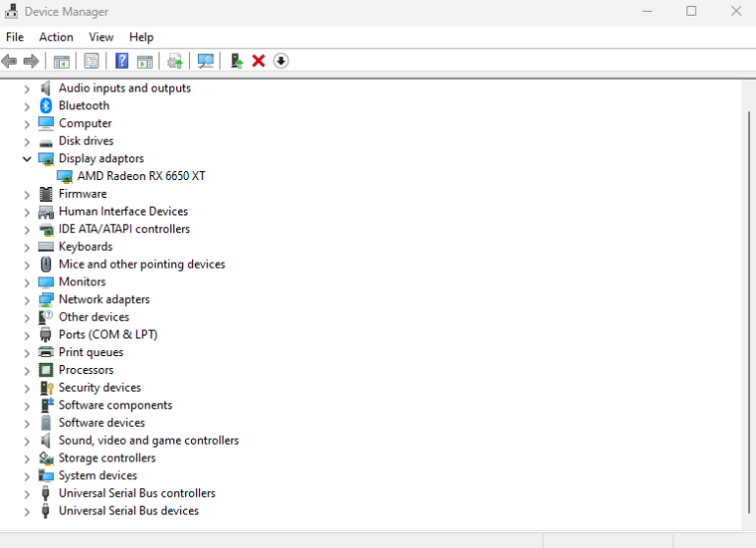
Task: Expand the Monitors node
Action: click(x=27, y=282)
